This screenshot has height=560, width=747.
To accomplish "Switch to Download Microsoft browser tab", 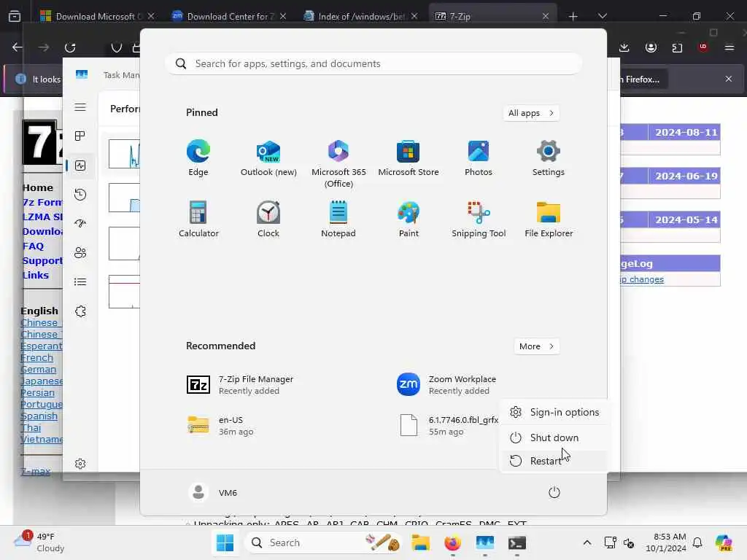I will 96,16.
